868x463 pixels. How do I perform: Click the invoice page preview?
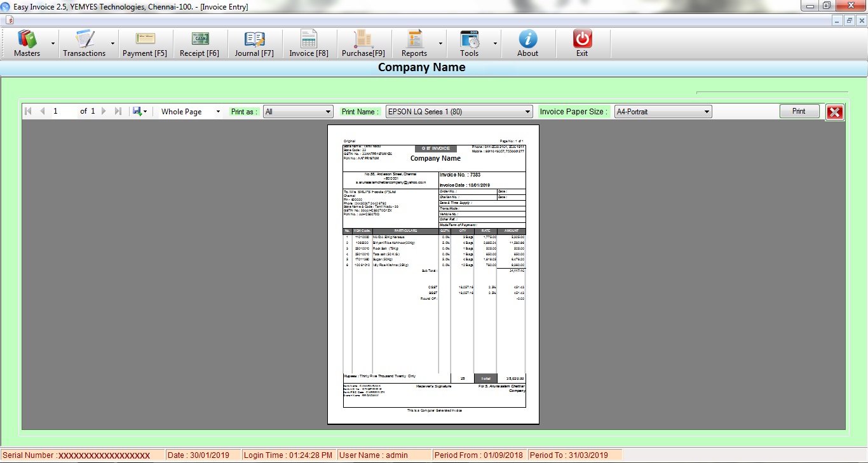point(433,274)
